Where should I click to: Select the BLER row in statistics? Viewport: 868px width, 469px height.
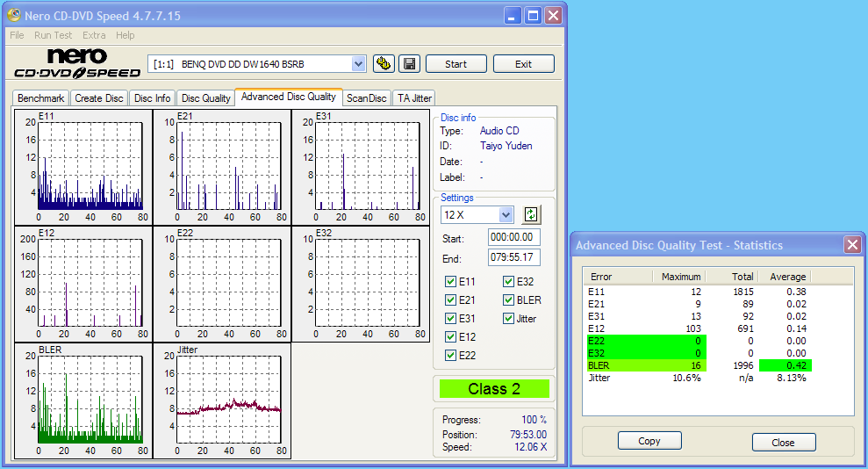point(599,365)
